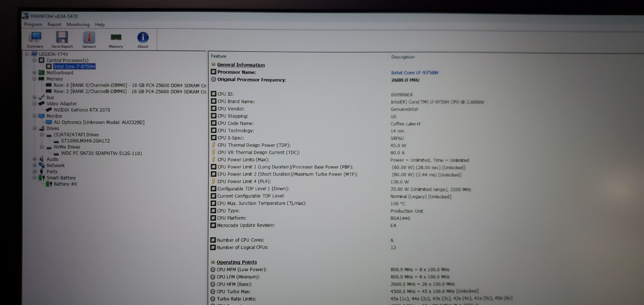Click the Battery #0 icon
The height and width of the screenshot is (305, 644).
[49, 184]
